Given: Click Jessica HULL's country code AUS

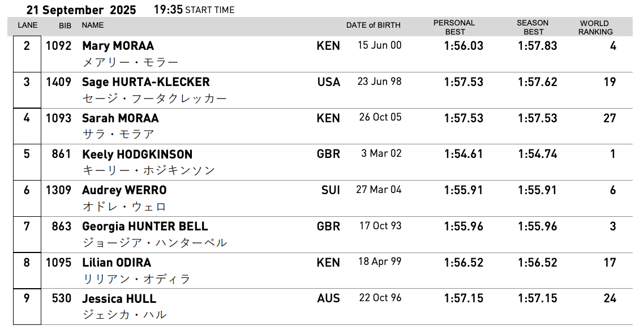Looking at the screenshot, I should coord(328,298).
